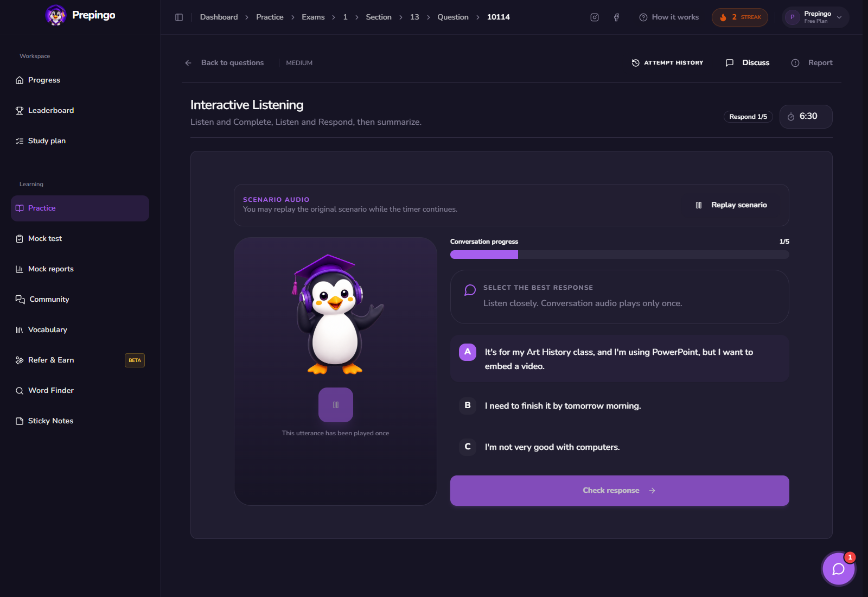Viewport: 868px width, 597px height.
Task: Open Progress in the sidebar
Action: point(80,80)
